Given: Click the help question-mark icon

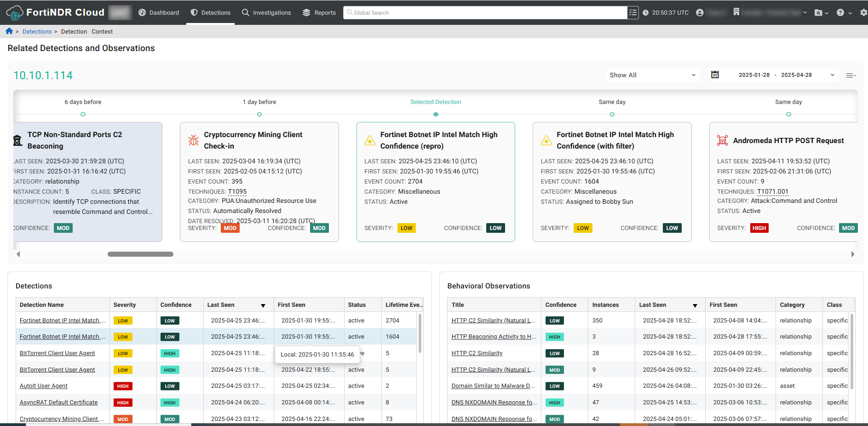Looking at the screenshot, I should (841, 12).
